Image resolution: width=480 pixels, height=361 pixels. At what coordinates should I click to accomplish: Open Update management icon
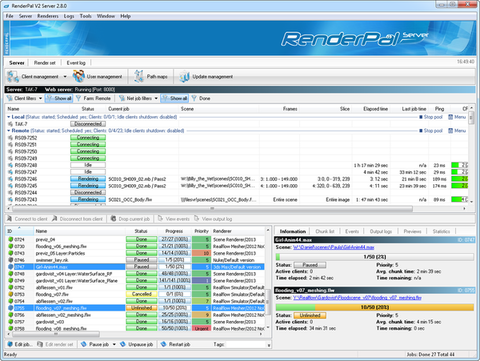[184, 77]
